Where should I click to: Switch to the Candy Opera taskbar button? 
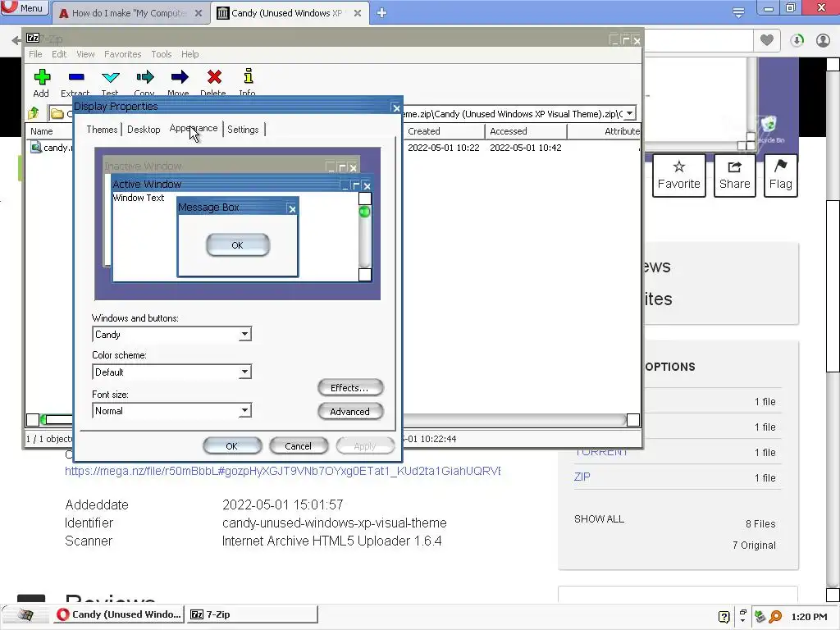(x=119, y=614)
